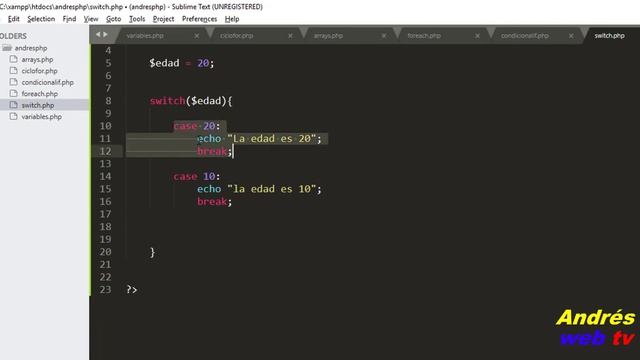The width and height of the screenshot is (640, 360).
Task: Click line number 8 in gutter
Action: tap(108, 101)
